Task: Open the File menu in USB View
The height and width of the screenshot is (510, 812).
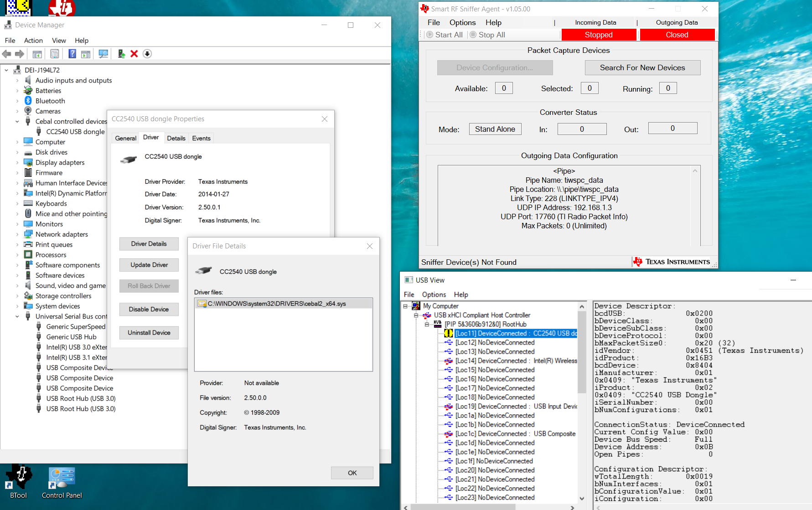Action: (409, 294)
